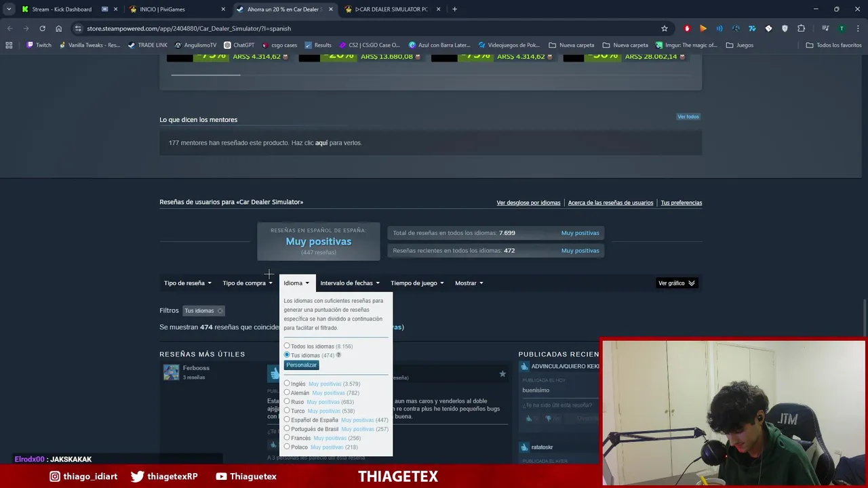Open the 'Imgur: The magic of...' bookmark
This screenshot has width=868, height=488.
coord(686,45)
